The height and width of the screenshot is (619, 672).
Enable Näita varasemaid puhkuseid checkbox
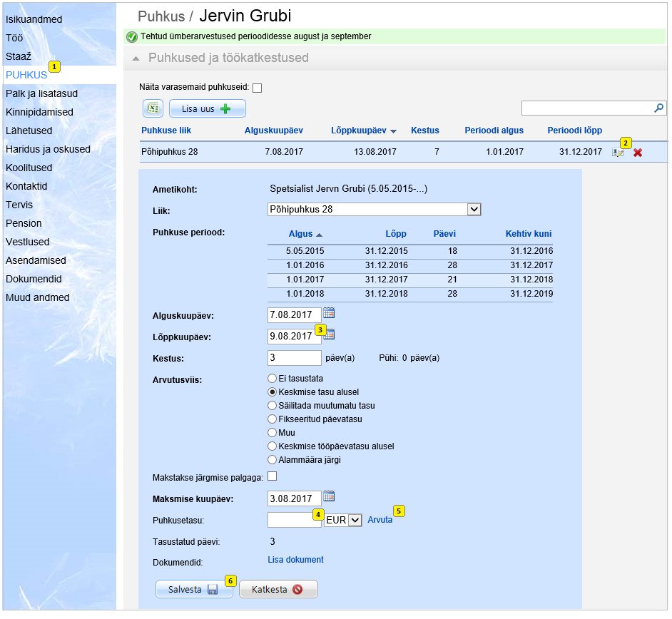point(258,88)
